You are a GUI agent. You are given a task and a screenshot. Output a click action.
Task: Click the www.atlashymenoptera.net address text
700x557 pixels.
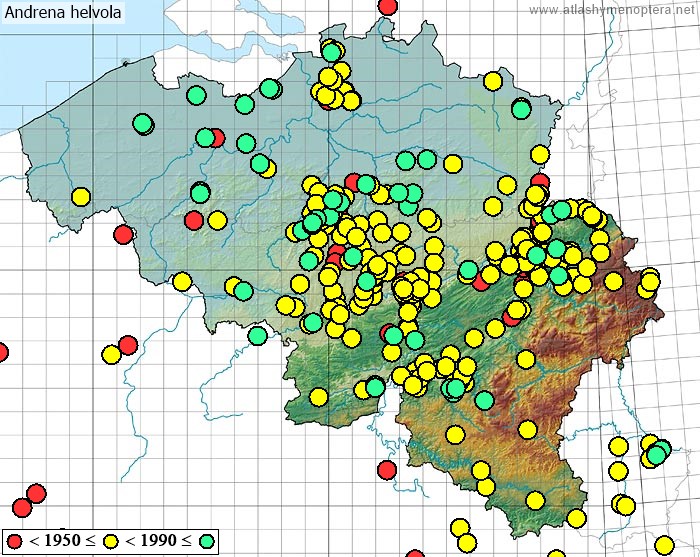pos(612,9)
